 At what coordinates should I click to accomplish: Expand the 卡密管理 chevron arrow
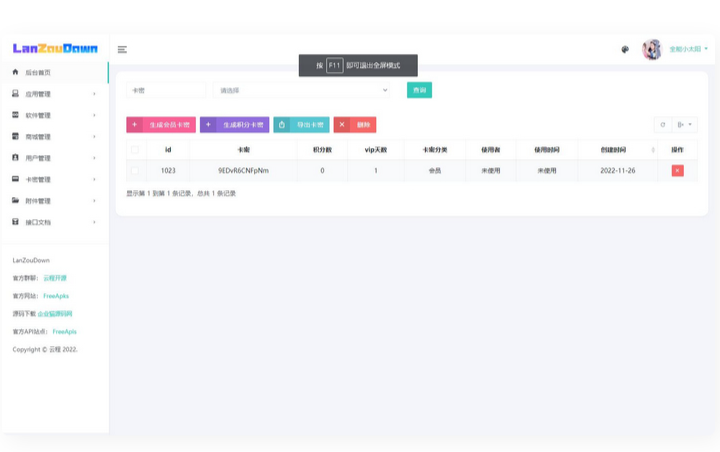pyautogui.click(x=94, y=179)
